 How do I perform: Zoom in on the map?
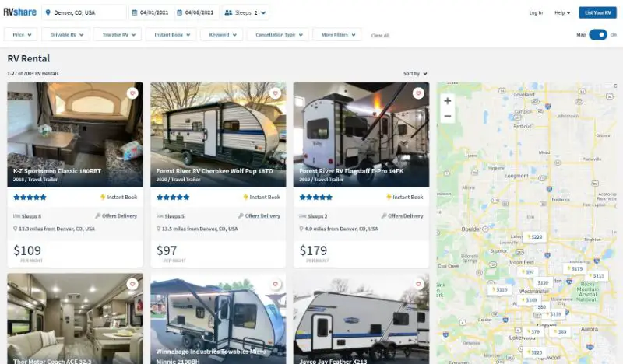coord(447,101)
